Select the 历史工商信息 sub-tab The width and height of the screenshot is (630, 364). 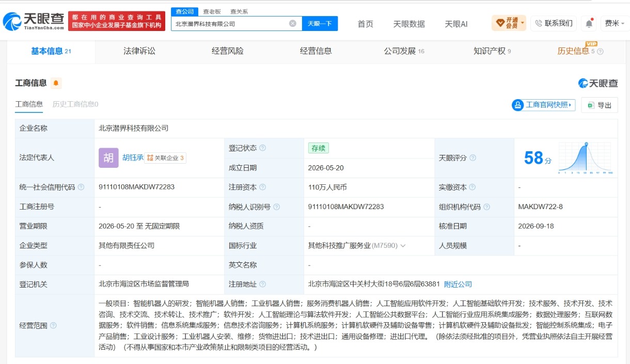tap(75, 104)
